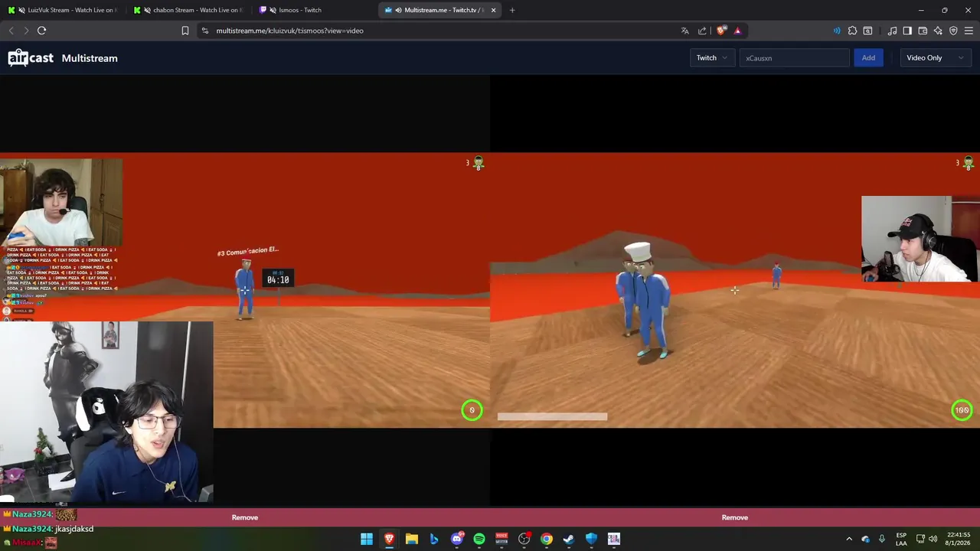The width and height of the screenshot is (980, 551).
Task: Click the player count icon in left stream
Action: pyautogui.click(x=478, y=162)
